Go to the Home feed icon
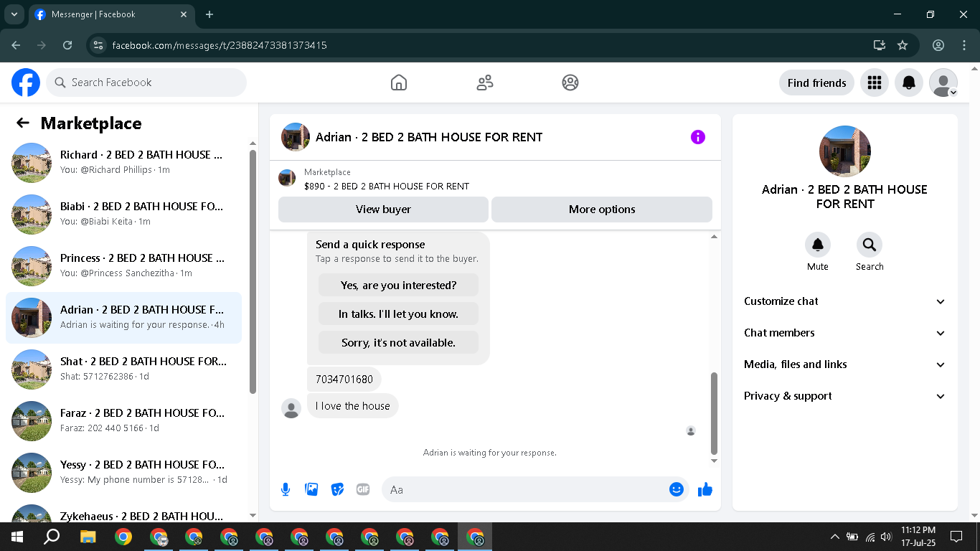980x551 pixels. tap(399, 83)
